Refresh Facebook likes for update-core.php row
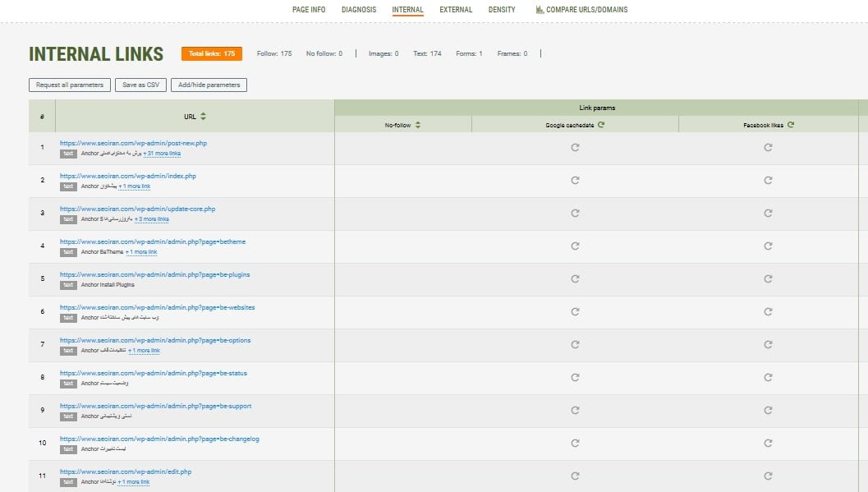Screen dimensions: 868x492 click(768, 213)
